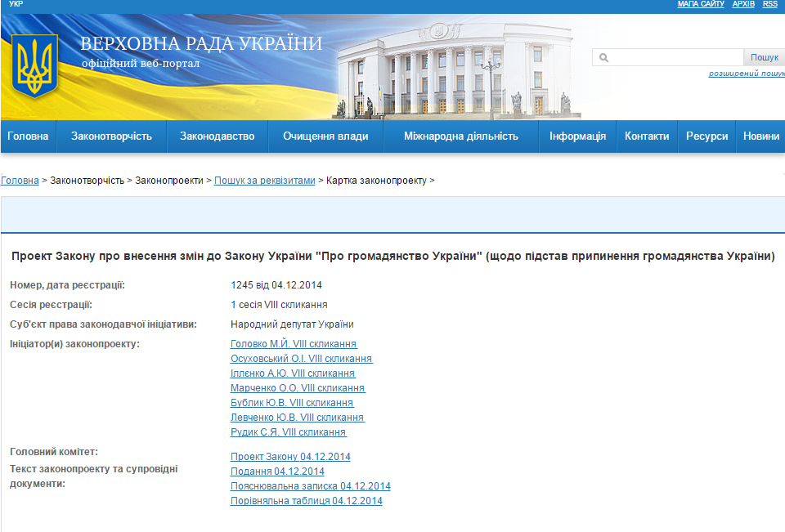Open document Пояснювальна записка 04.12.2014
Image resolution: width=785 pixels, height=532 pixels.
click(311, 486)
